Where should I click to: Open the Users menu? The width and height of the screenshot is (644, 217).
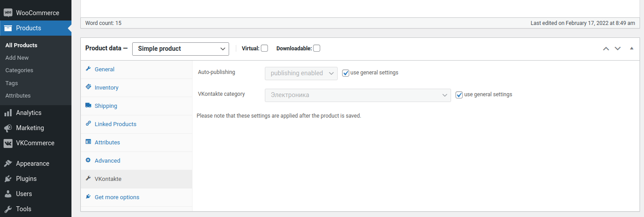pos(36,194)
